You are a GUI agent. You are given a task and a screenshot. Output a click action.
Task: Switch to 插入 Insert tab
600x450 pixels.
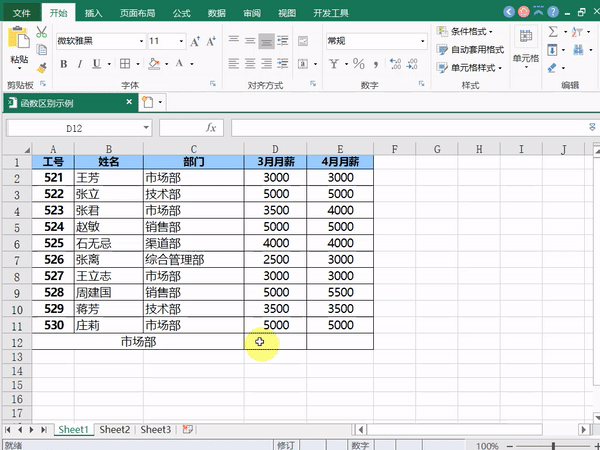(x=94, y=13)
